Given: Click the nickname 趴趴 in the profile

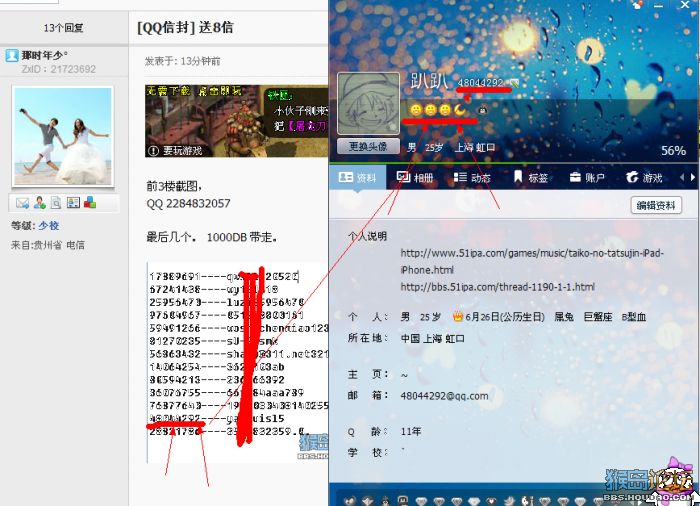Looking at the screenshot, I should click(x=429, y=81).
